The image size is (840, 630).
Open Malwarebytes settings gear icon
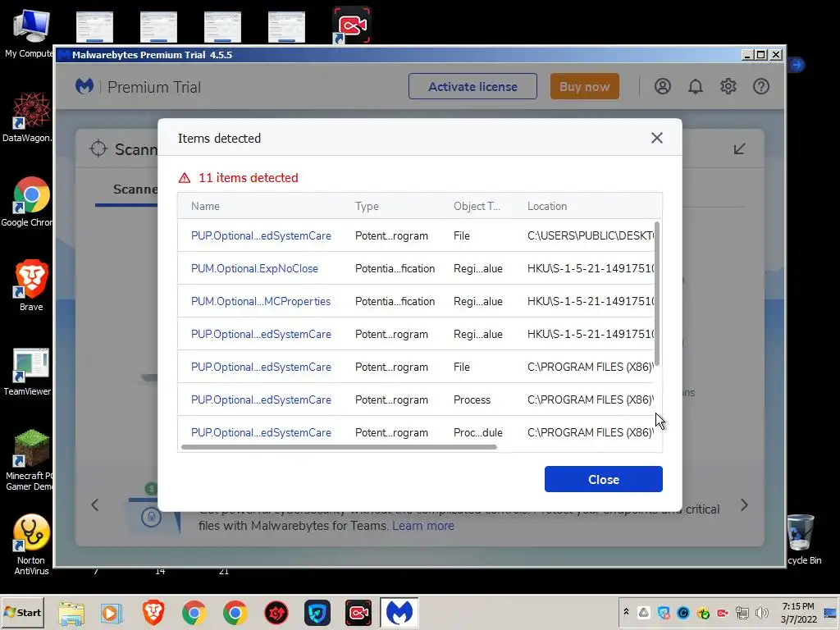pyautogui.click(x=728, y=86)
